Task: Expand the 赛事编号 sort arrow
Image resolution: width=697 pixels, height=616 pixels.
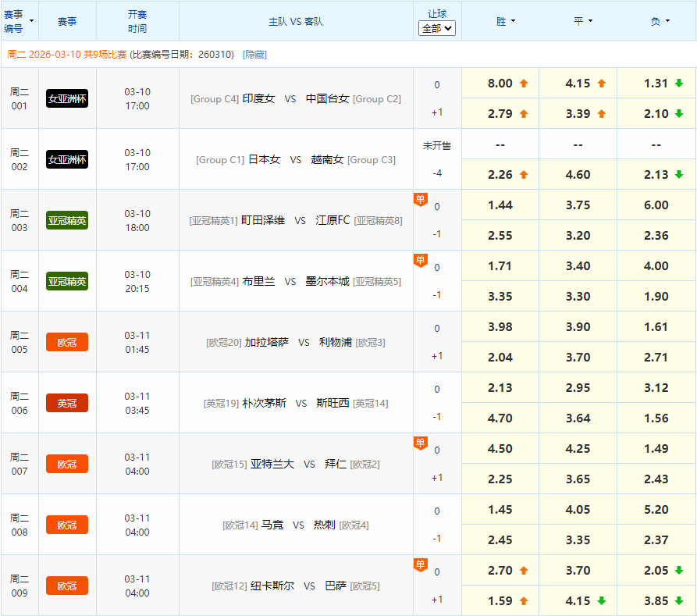Action: point(31,21)
